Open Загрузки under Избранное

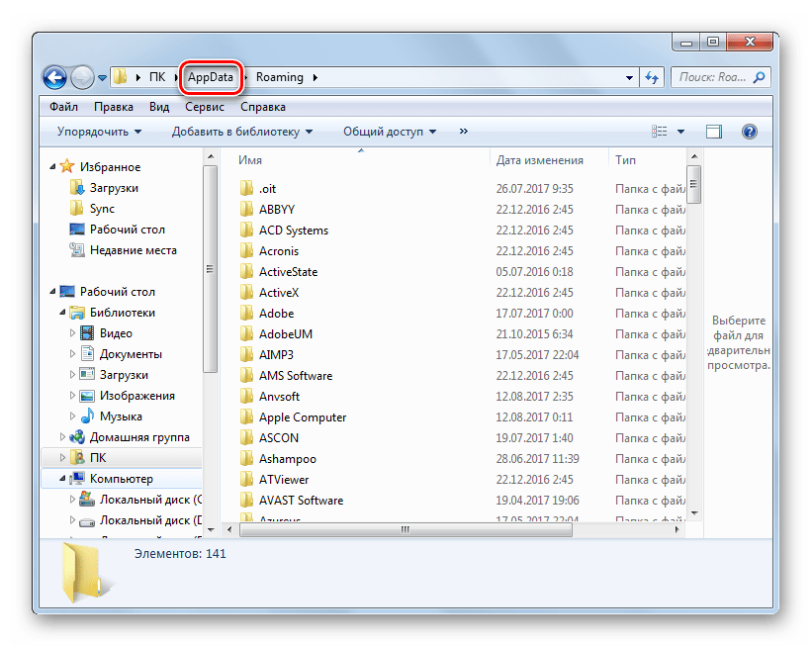[114, 188]
